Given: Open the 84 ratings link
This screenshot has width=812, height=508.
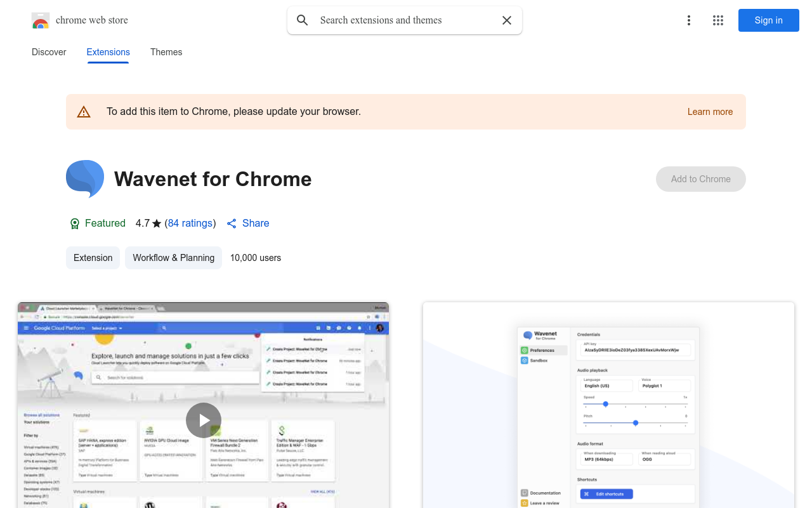Looking at the screenshot, I should click(190, 224).
